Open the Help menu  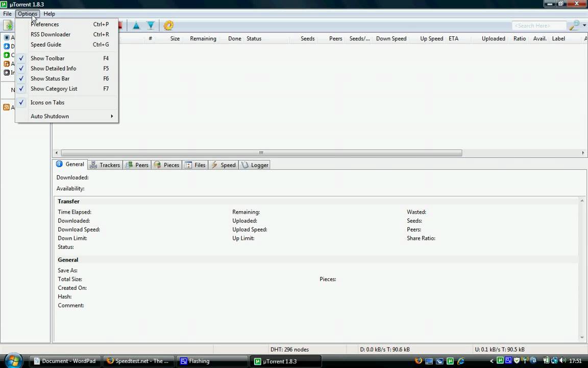coord(49,14)
